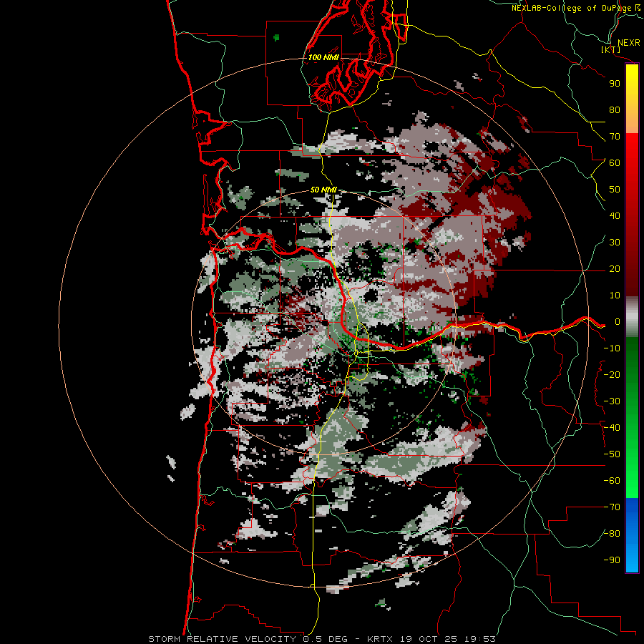
Task: Click the 60 value on velocity scale
Action: point(615,163)
